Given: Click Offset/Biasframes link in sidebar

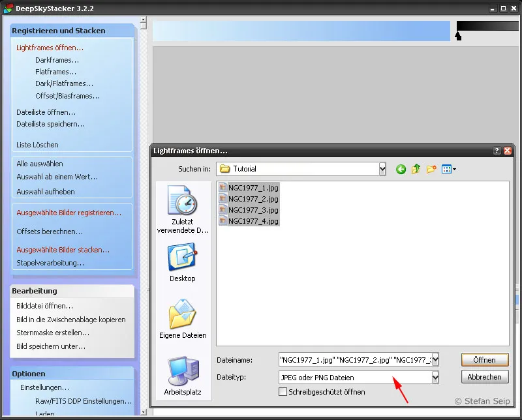Looking at the screenshot, I should click(x=68, y=96).
